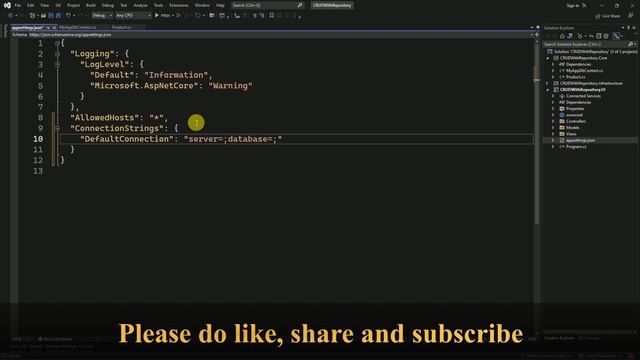Switch to the Product.cs tab

pyautogui.click(x=122, y=27)
